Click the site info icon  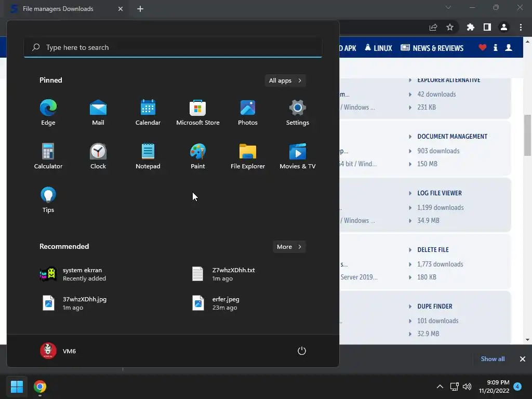495,47
